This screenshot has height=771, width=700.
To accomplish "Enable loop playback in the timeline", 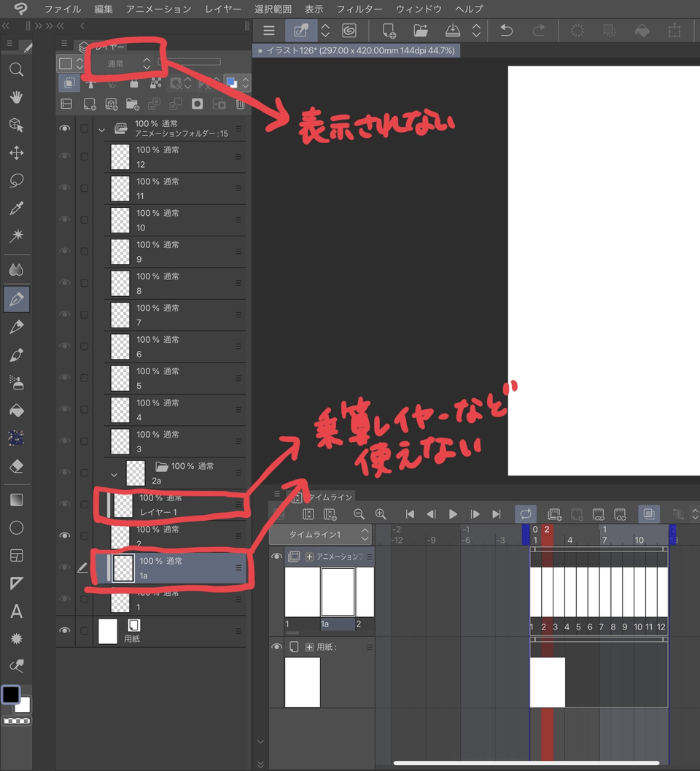I will point(526,514).
